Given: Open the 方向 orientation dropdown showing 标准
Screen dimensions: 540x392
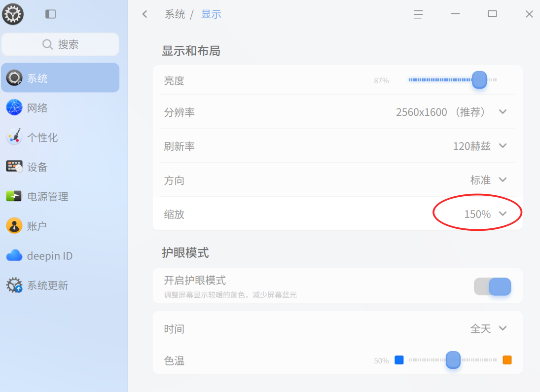Looking at the screenshot, I should coord(503,180).
